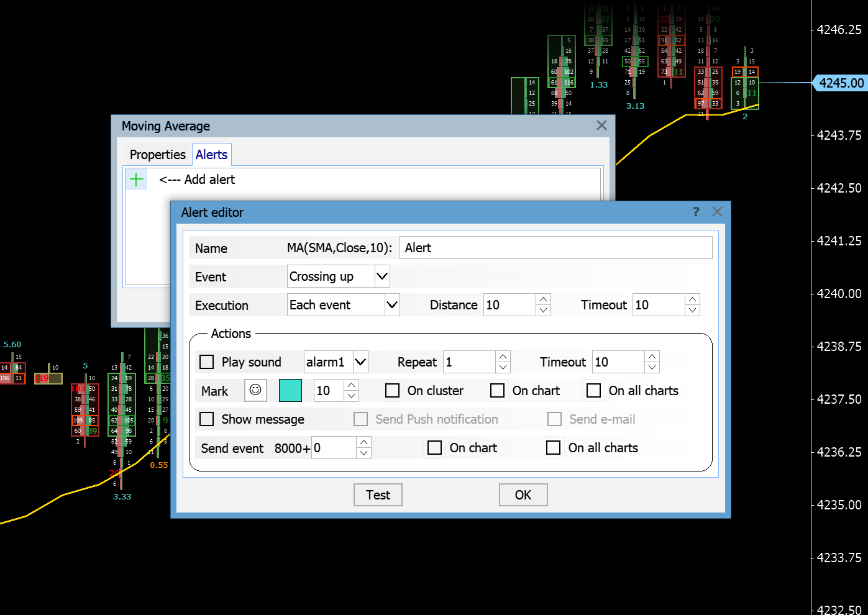The height and width of the screenshot is (615, 868).
Task: Pick the turquoise mark color swatch
Action: [x=290, y=391]
